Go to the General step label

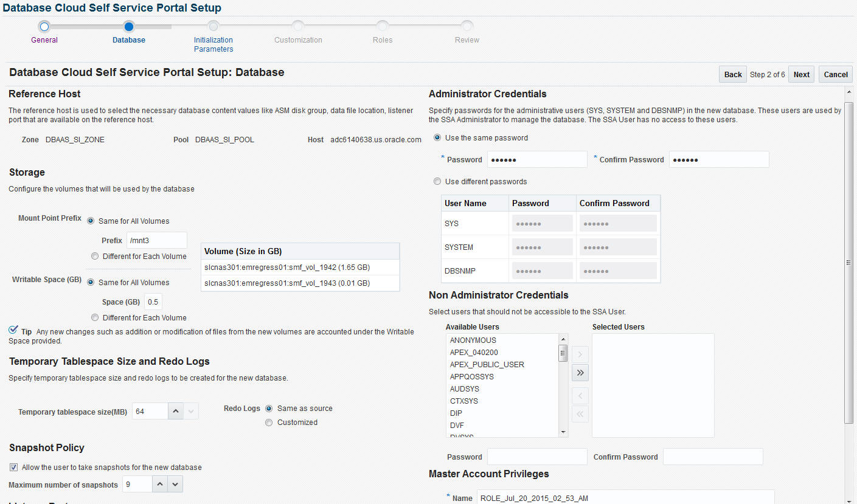tap(44, 40)
